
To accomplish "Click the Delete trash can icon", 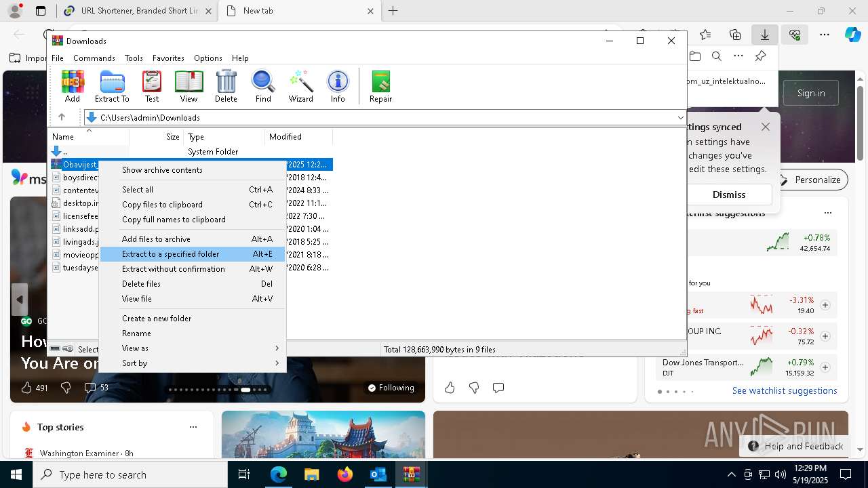I will click(x=226, y=86).
